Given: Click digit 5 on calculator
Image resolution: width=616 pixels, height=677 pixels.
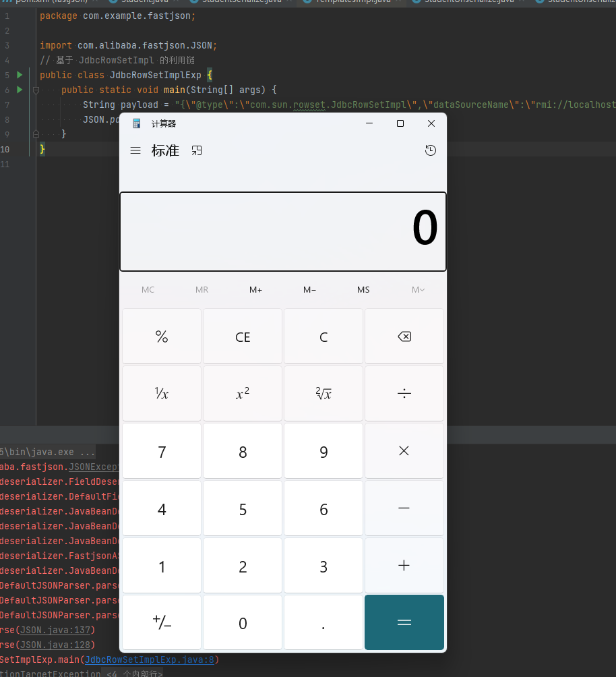Looking at the screenshot, I should point(243,508).
